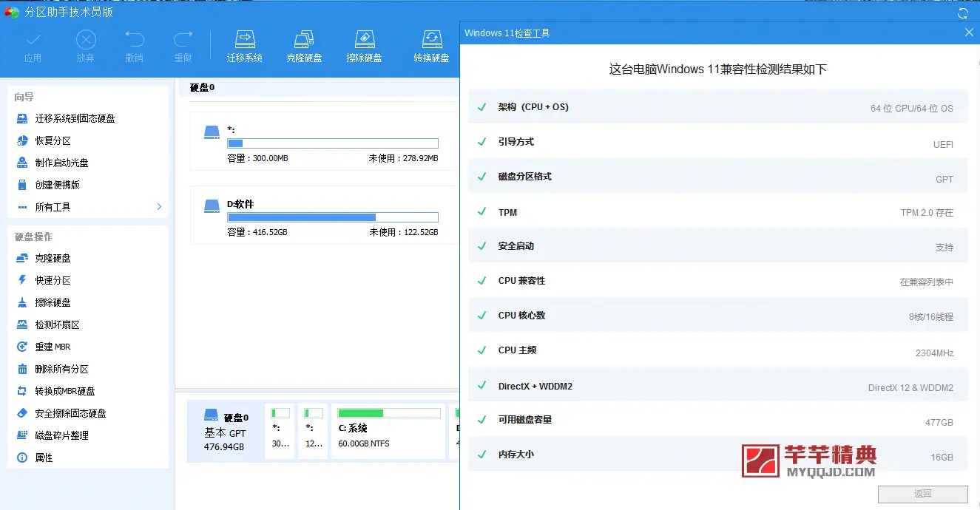980x510 pixels.
Task: Click the Apply (应用) checkmark icon
Action: [x=32, y=39]
